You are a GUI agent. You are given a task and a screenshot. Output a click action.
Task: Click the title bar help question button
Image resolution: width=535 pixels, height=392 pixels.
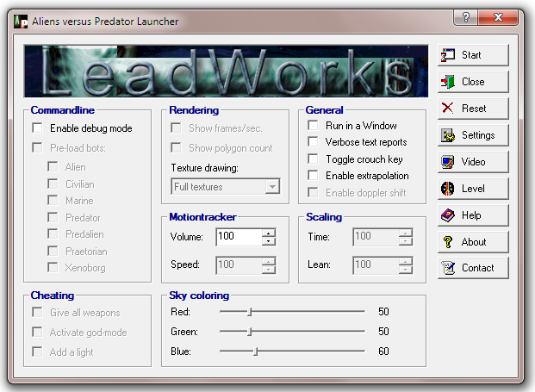pyautogui.click(x=466, y=17)
